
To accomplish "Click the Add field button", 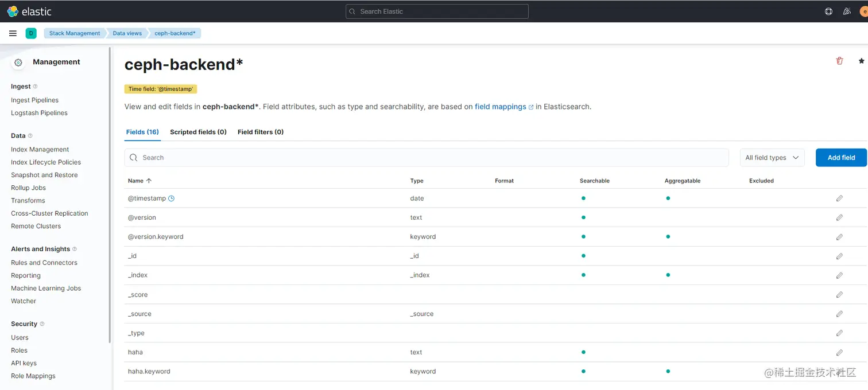I will 841,158.
